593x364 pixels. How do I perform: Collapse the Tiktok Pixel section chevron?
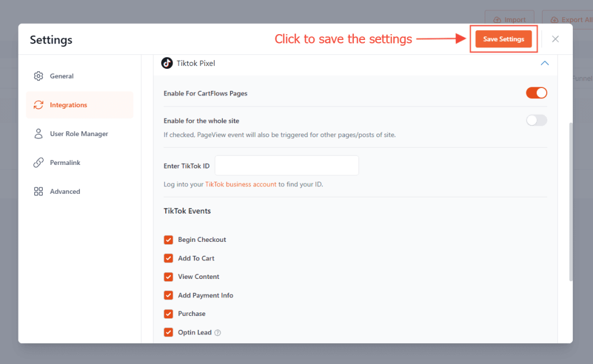pyautogui.click(x=544, y=63)
